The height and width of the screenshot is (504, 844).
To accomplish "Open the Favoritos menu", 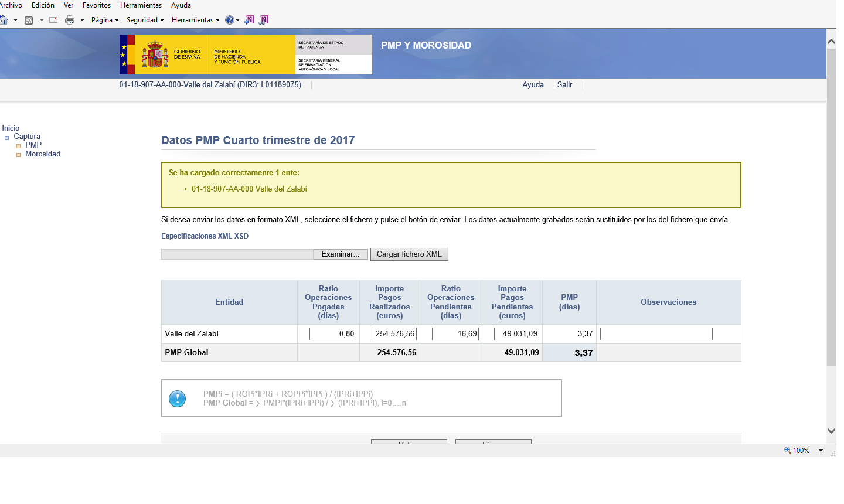I will (x=97, y=5).
